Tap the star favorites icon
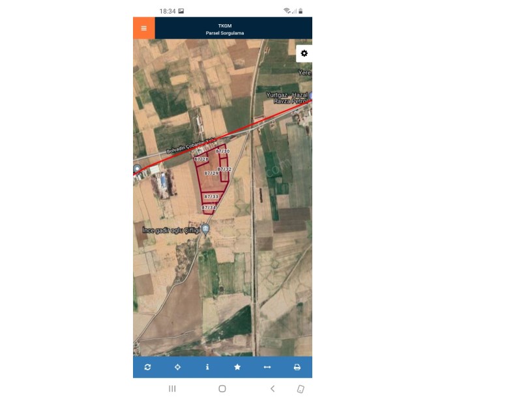532x399 pixels. pyautogui.click(x=237, y=367)
